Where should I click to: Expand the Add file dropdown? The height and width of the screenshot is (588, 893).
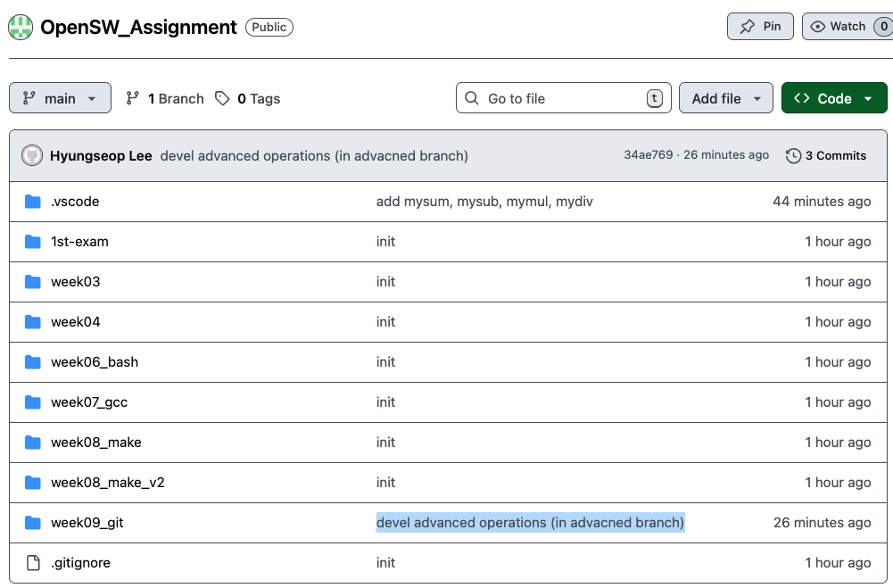click(725, 98)
